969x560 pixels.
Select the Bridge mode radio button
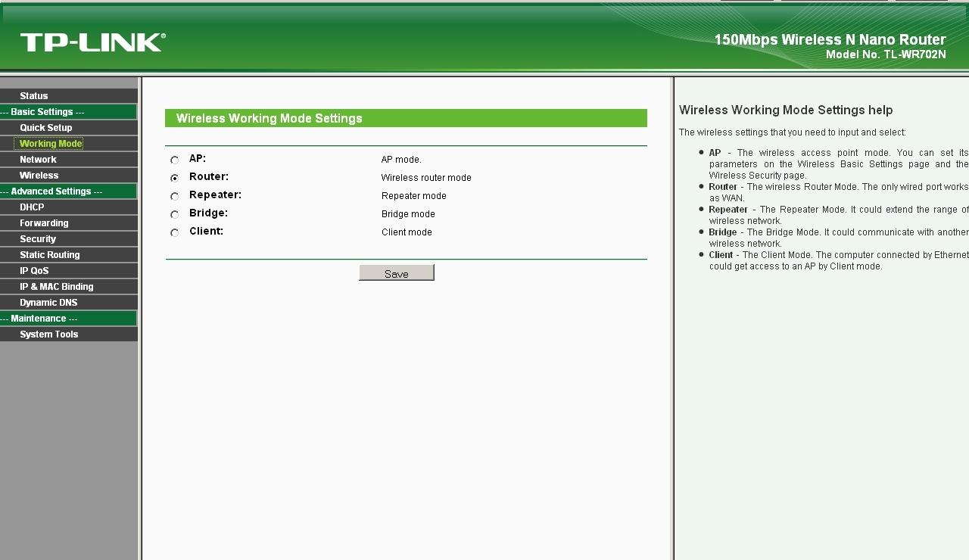[175, 214]
